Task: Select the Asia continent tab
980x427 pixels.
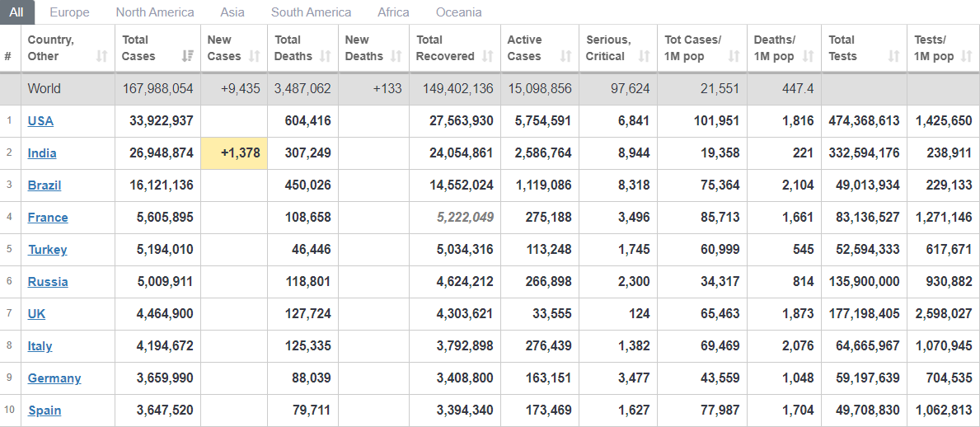Action: pyautogui.click(x=232, y=12)
